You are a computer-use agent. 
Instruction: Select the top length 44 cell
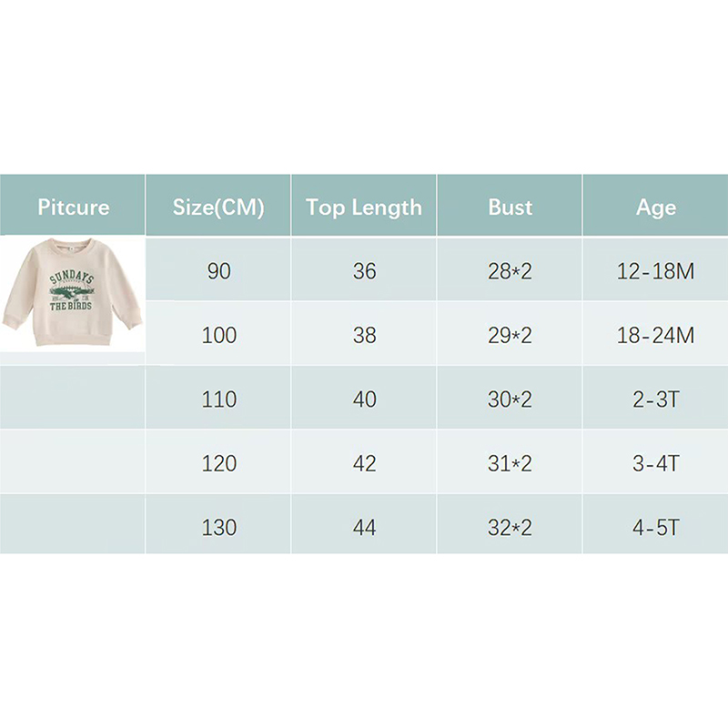click(x=364, y=527)
